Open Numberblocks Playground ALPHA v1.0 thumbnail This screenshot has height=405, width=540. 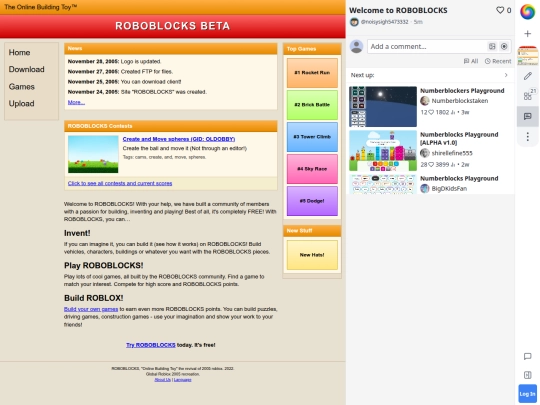[x=383, y=150]
